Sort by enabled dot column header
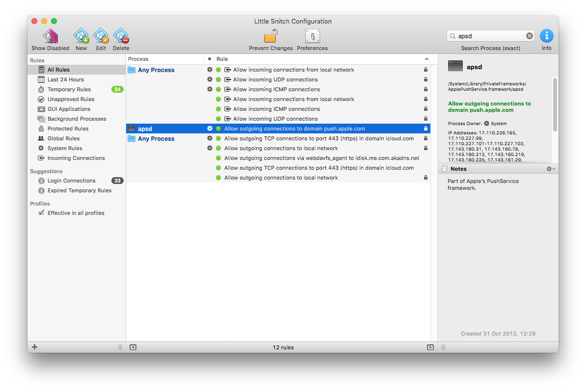 [x=209, y=59]
